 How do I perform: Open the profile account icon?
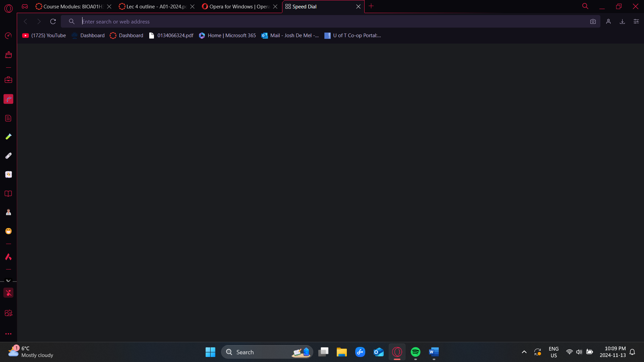(x=608, y=21)
